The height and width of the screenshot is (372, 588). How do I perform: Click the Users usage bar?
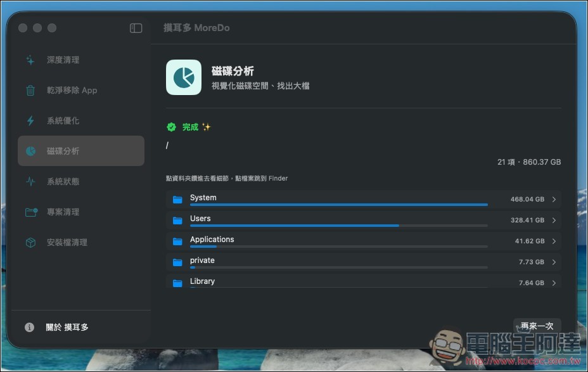tap(338, 226)
